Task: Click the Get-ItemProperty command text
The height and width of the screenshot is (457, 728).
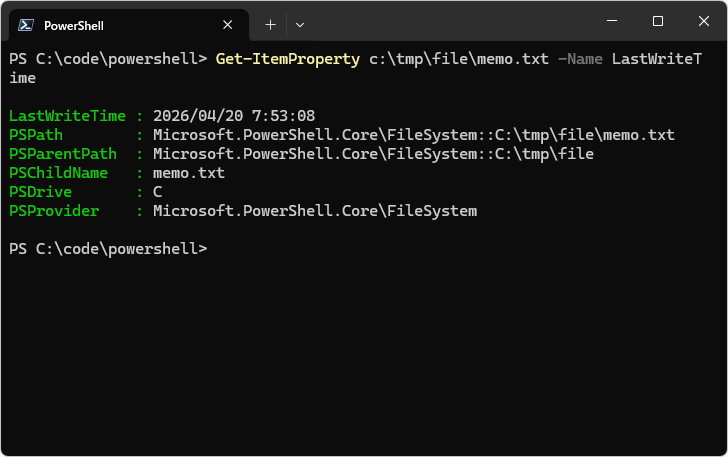Action: (x=287, y=59)
